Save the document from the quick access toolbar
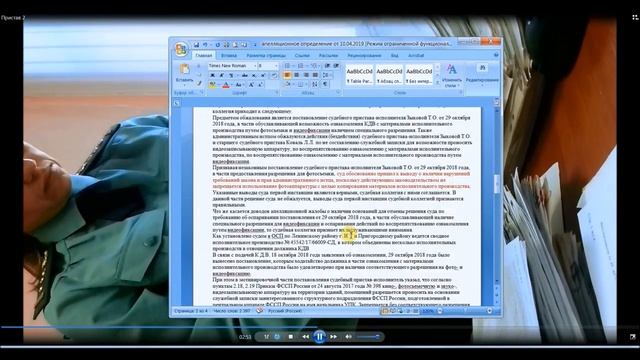This screenshot has height=360, width=640. [x=196, y=44]
